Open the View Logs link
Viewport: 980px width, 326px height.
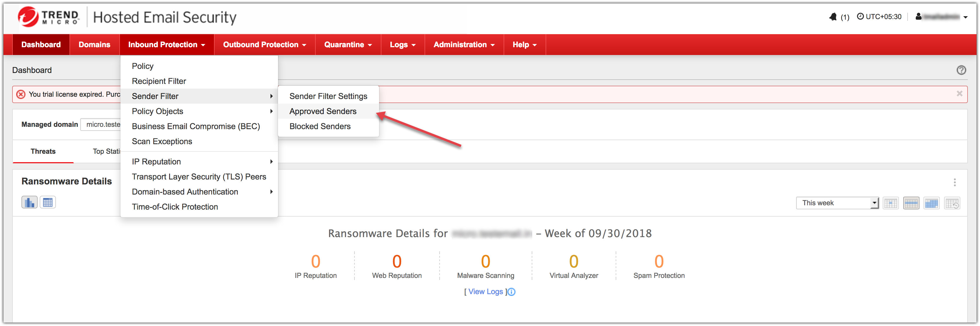[x=485, y=291]
